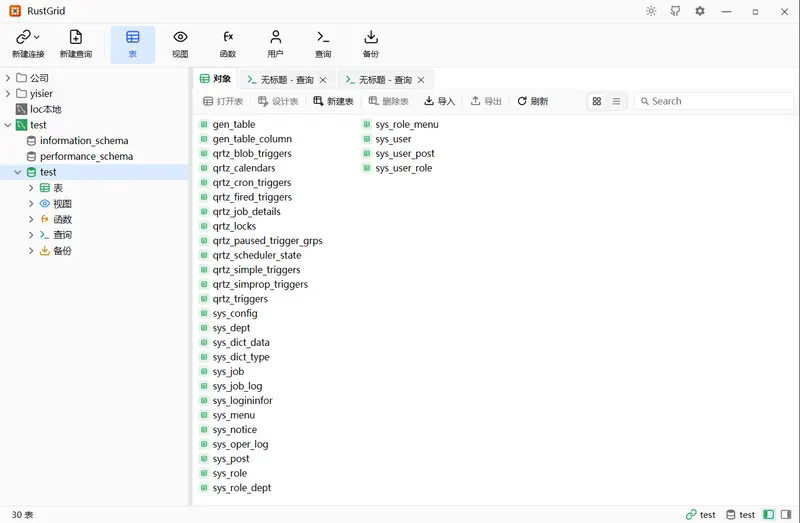This screenshot has width=800, height=523.
Task: Click the 删除表 button
Action: [388, 101]
